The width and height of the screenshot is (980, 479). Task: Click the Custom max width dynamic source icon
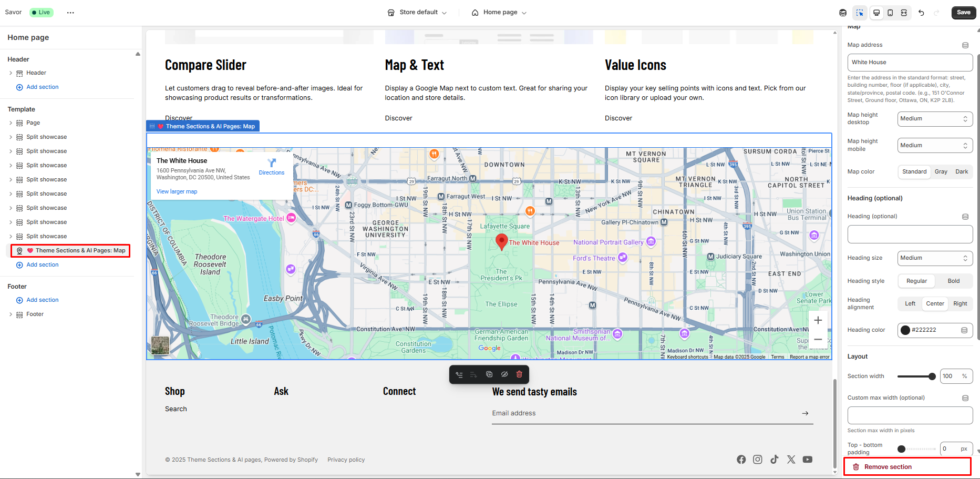point(965,398)
